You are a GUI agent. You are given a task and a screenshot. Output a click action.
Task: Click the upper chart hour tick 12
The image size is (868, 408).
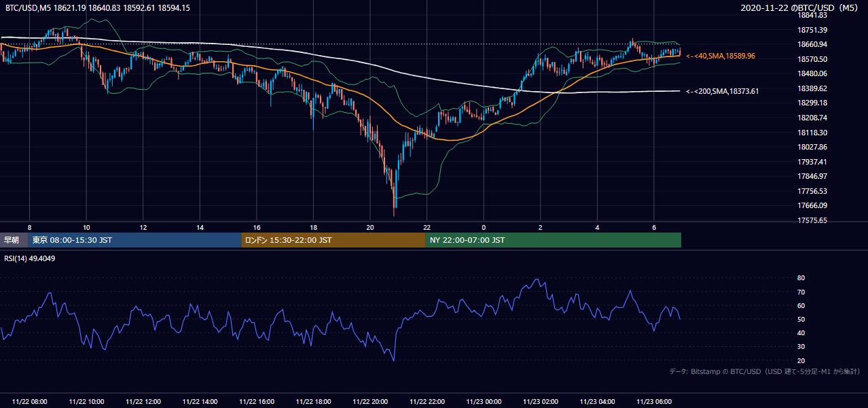click(143, 226)
